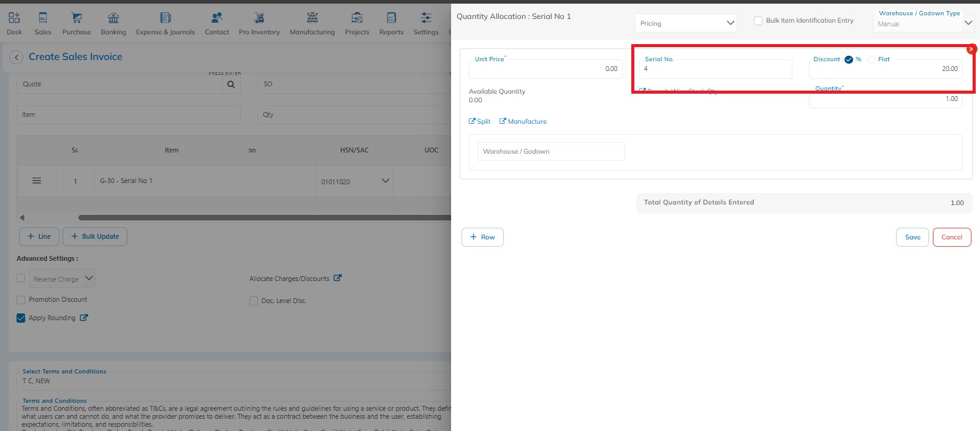
Task: Click the horizontal scrollbar under the items table
Action: [264, 217]
